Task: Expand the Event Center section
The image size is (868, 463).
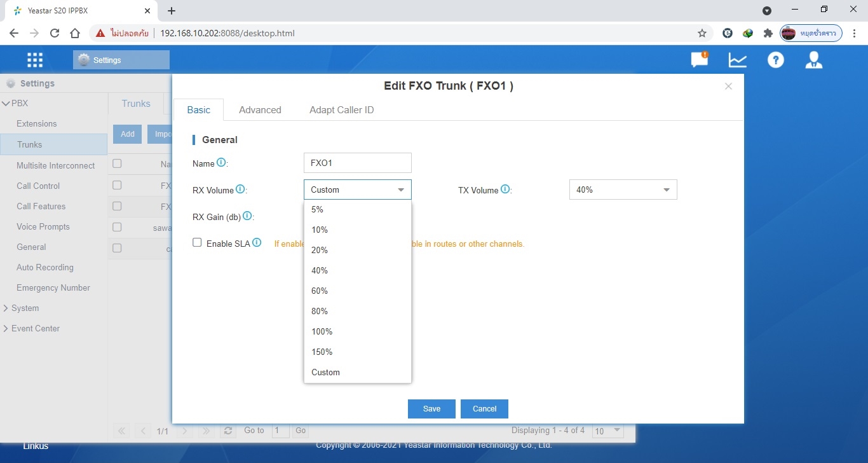Action: coord(36,328)
